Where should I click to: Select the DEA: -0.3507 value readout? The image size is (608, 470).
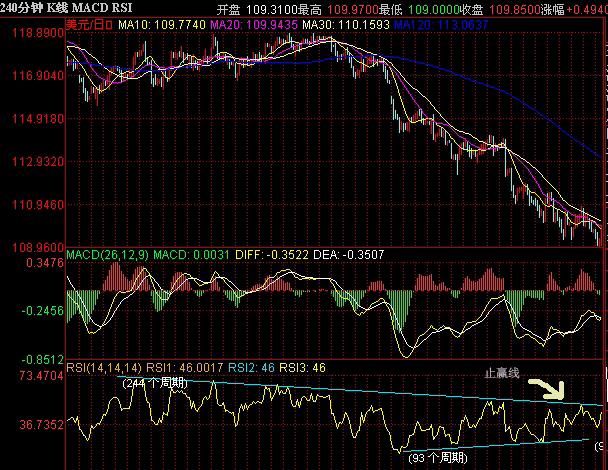[x=349, y=255]
